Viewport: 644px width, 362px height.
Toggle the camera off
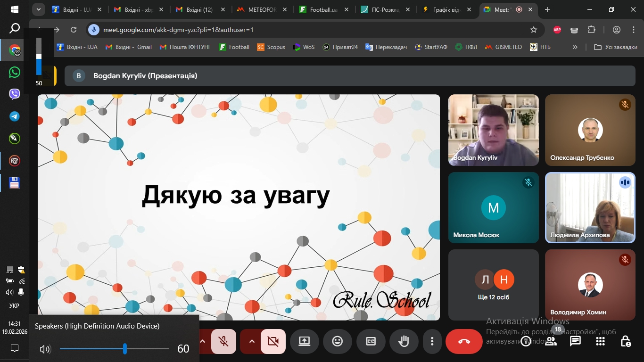pos(272,341)
